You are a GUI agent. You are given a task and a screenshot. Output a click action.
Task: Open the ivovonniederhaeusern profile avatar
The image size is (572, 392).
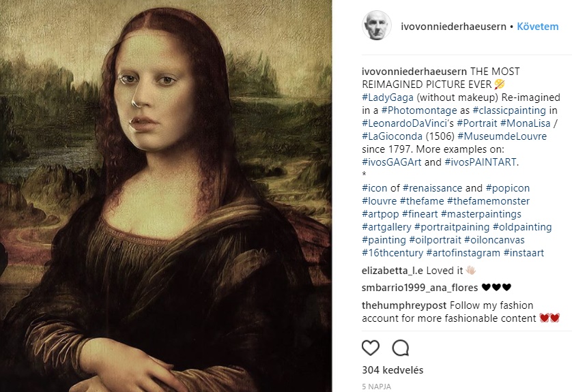[x=376, y=26]
